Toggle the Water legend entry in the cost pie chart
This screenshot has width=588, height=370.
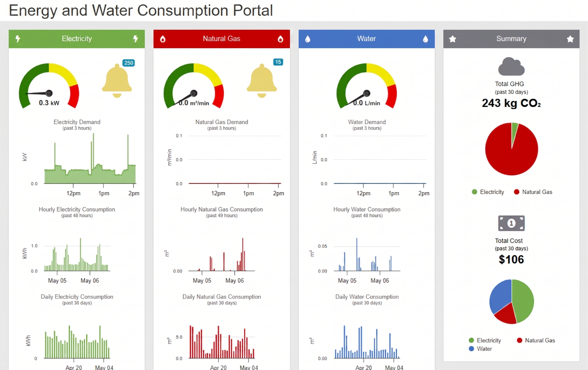(480, 349)
